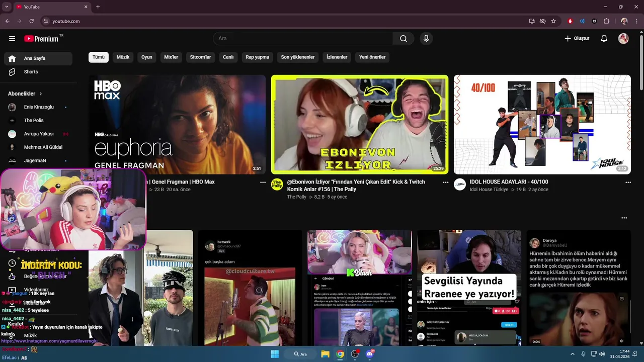Open the notifications bell
644x362 pixels.
[x=604, y=39]
